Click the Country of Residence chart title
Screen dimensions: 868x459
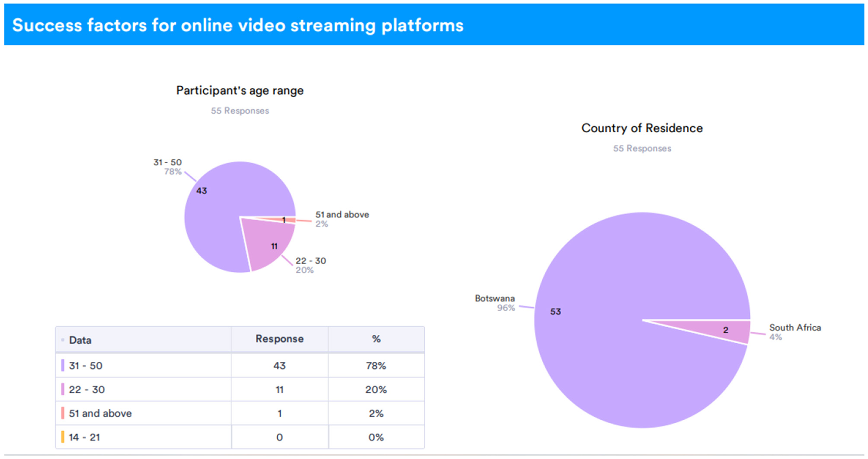[x=642, y=128]
